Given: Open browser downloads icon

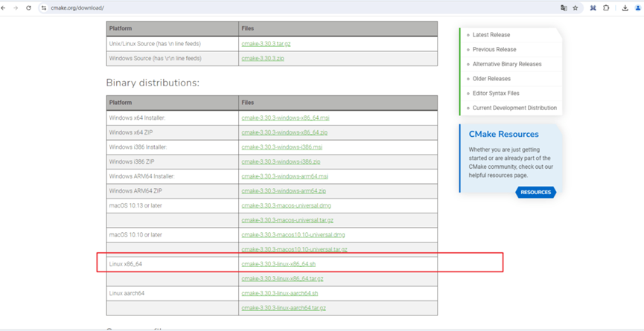Looking at the screenshot, I should (x=625, y=7).
